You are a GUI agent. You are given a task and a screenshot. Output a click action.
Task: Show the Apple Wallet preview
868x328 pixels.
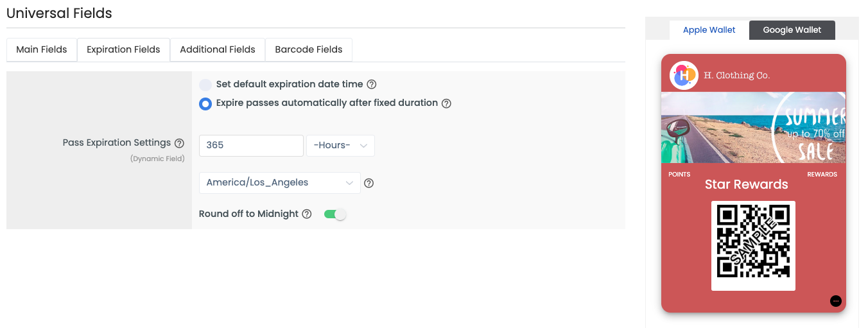[709, 30]
